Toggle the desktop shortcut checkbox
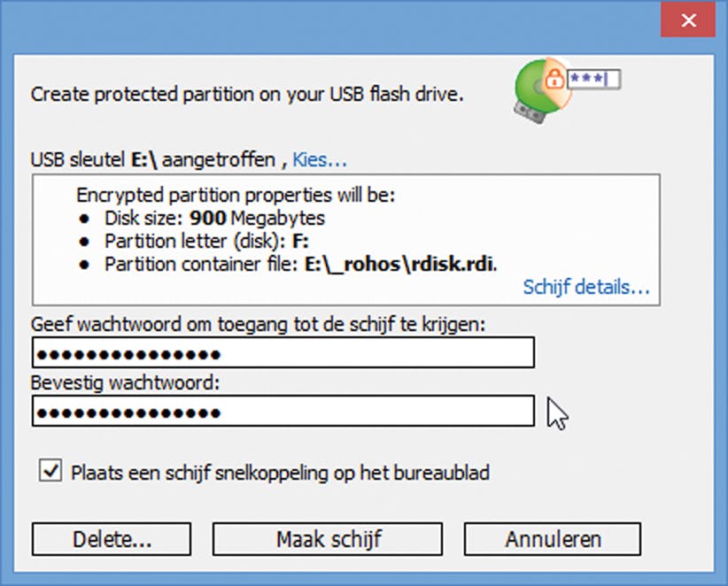 [50, 471]
